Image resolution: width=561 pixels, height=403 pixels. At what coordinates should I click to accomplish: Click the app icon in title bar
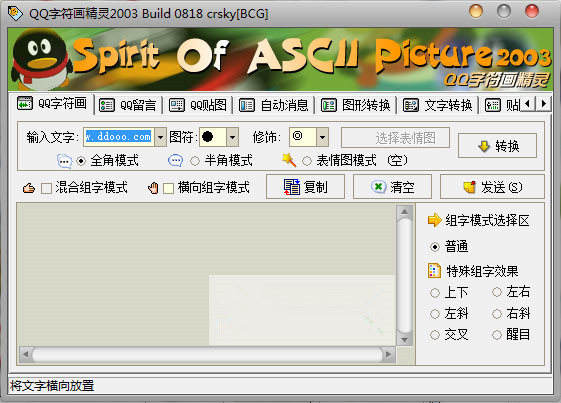(15, 13)
